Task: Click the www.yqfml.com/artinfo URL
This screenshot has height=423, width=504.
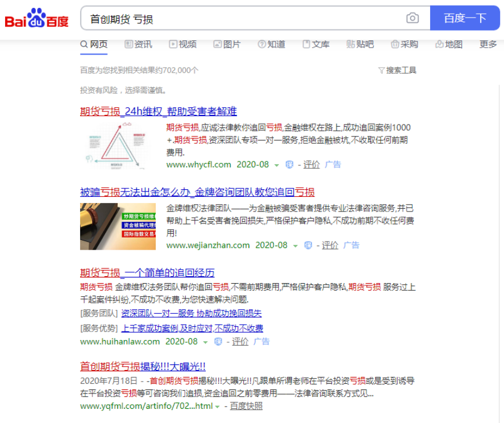Action: click(x=146, y=406)
